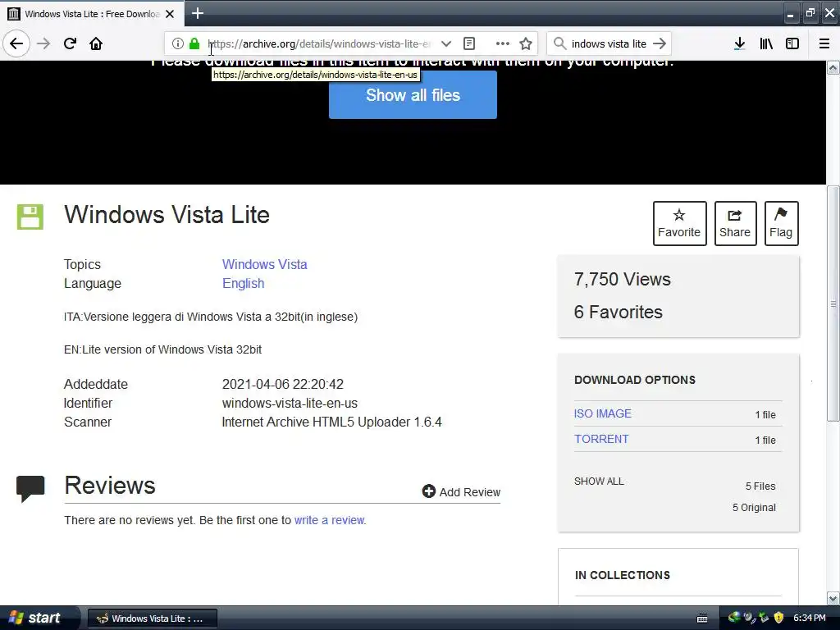The width and height of the screenshot is (840, 630).
Task: Click the windows-vista-lite-en-us identifier text
Action: (290, 404)
